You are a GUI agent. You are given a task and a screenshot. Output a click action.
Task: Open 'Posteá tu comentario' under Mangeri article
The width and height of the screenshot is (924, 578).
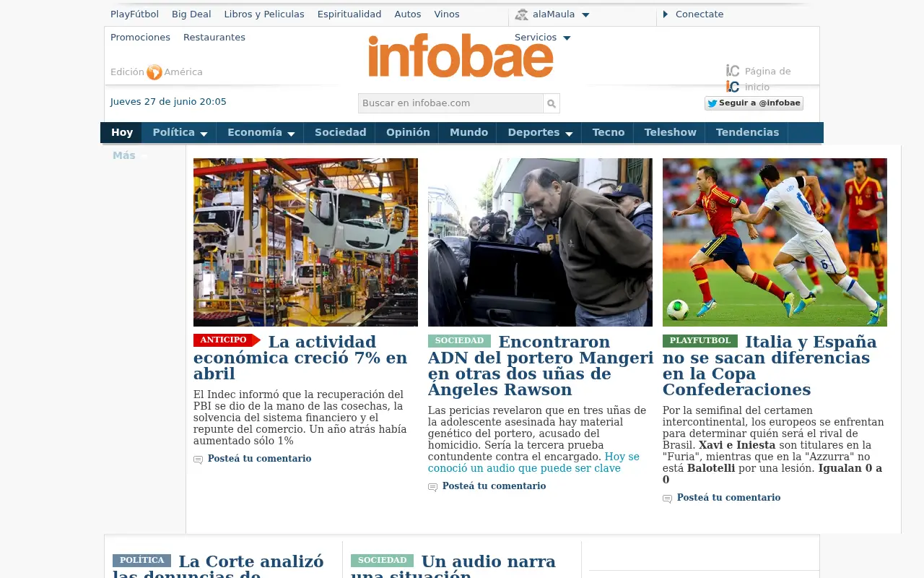494,486
